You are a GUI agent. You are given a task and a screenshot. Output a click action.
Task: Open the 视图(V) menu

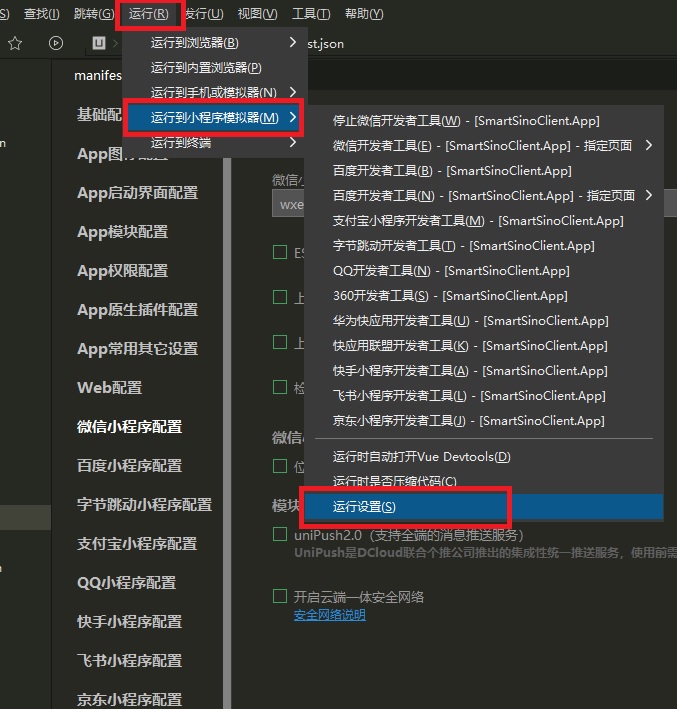pyautogui.click(x=257, y=14)
